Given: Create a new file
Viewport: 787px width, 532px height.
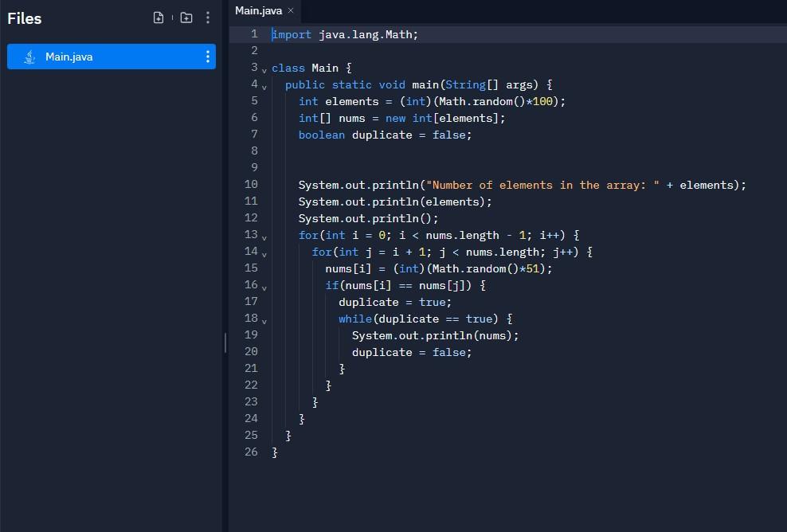Looking at the screenshot, I should tap(158, 17).
